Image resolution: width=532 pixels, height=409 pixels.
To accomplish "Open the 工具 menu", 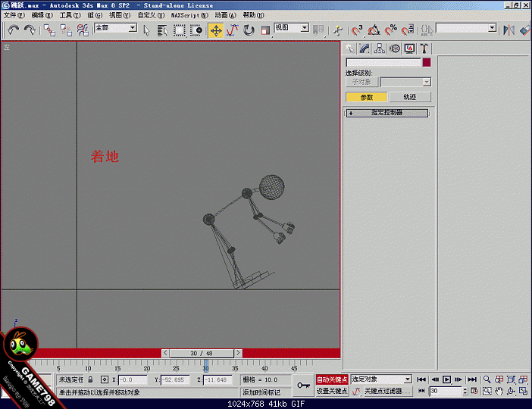I will click(x=70, y=15).
